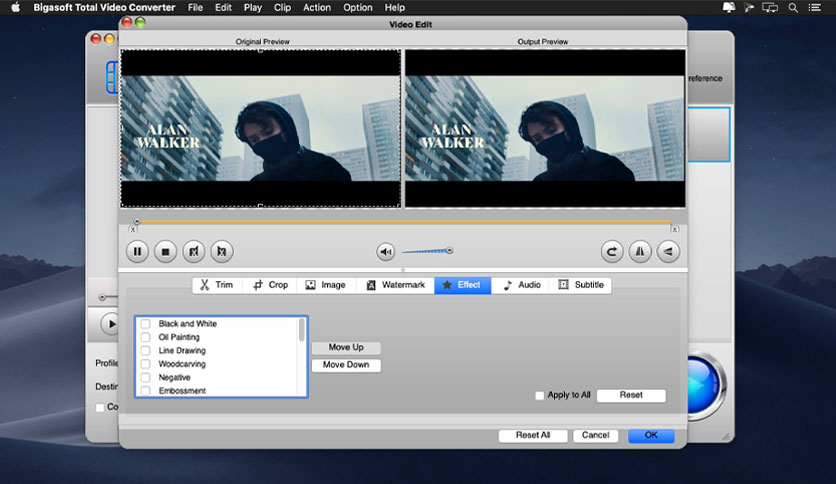Open the Trim tab
The image size is (836, 484).
(216, 285)
